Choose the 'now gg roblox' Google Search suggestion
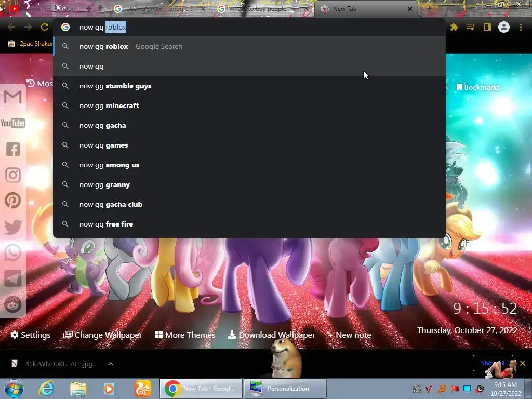Screen dimensions: 532x399 coord(249,46)
